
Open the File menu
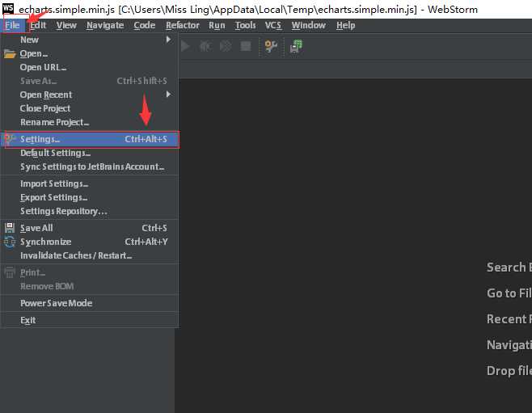point(13,25)
